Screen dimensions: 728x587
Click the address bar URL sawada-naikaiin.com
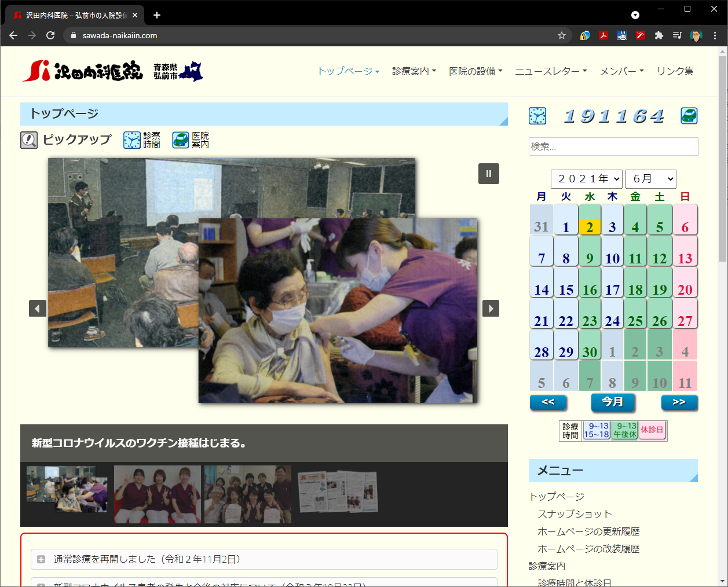[120, 35]
